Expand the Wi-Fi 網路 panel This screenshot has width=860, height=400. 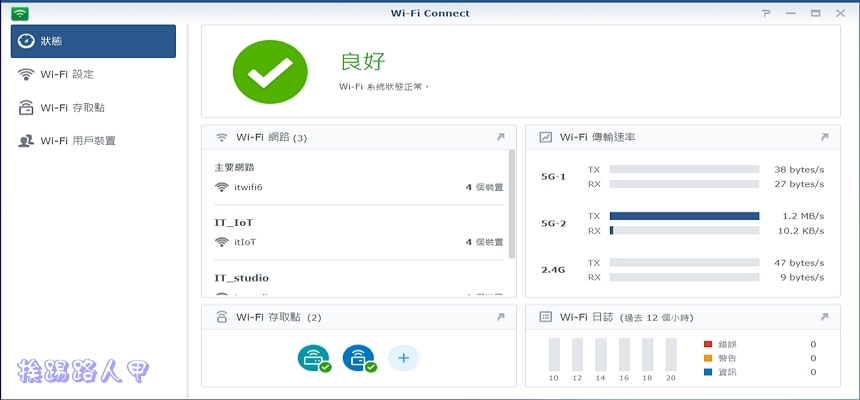pyautogui.click(x=500, y=137)
